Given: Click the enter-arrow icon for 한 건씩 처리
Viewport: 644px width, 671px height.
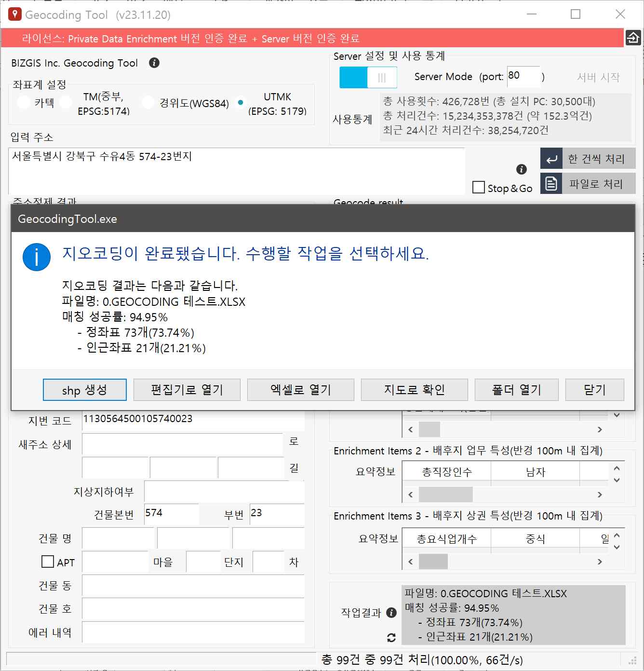Looking at the screenshot, I should coord(551,159).
